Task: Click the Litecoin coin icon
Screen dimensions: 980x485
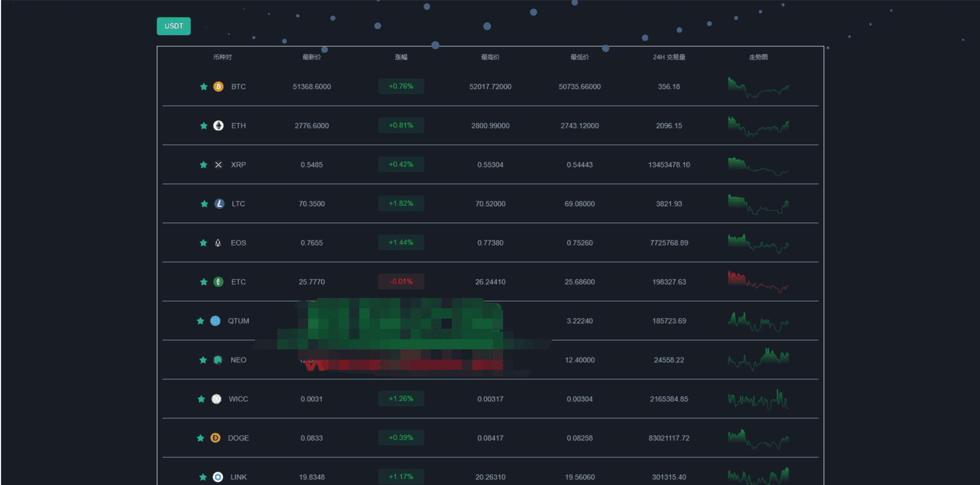Action: [x=219, y=204]
